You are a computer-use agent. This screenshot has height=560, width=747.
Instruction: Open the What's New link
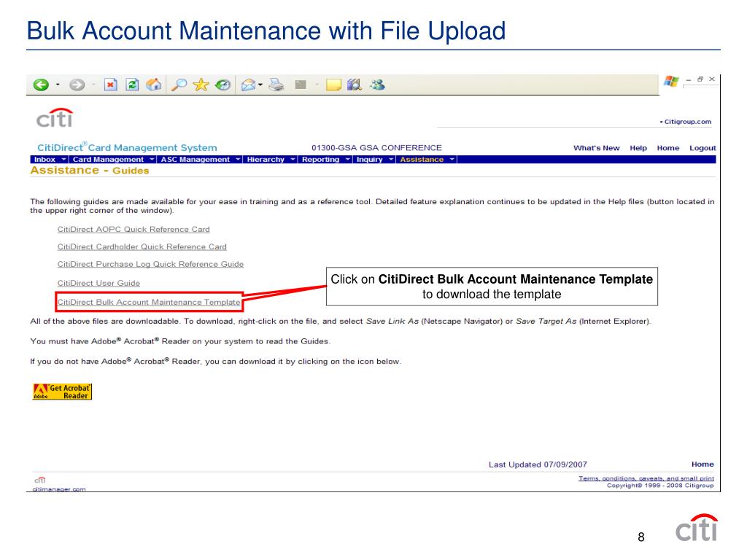(x=597, y=148)
